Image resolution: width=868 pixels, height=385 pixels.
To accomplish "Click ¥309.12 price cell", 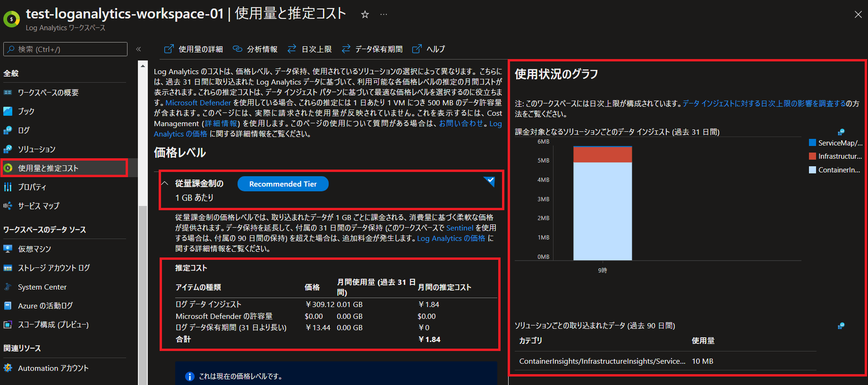I will (320, 305).
